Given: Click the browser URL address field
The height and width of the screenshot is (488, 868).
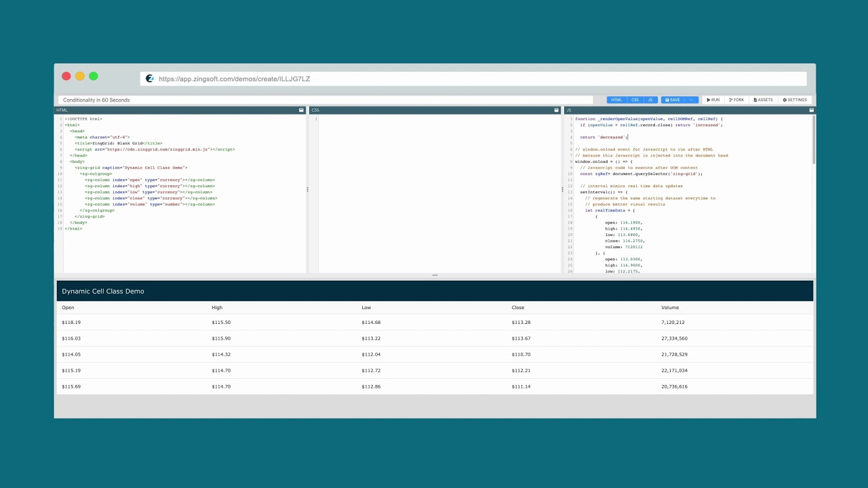Looking at the screenshot, I should pos(473,79).
